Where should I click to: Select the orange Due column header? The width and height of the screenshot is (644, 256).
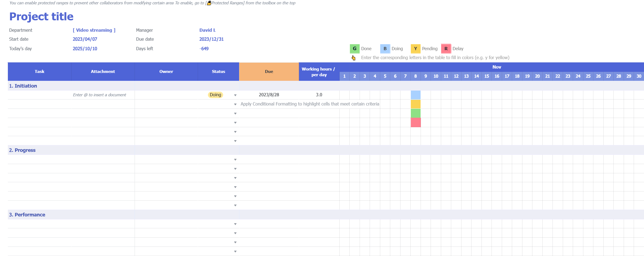(269, 72)
